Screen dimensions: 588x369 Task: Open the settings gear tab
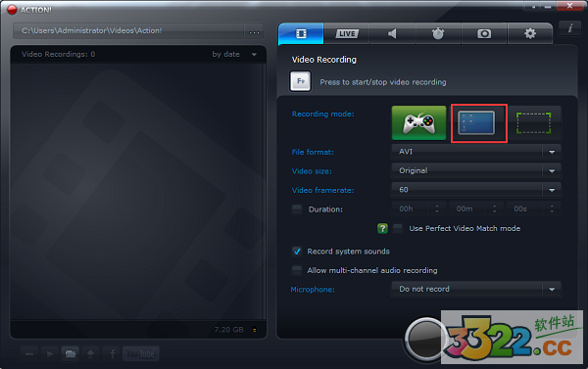pyautogui.click(x=530, y=33)
